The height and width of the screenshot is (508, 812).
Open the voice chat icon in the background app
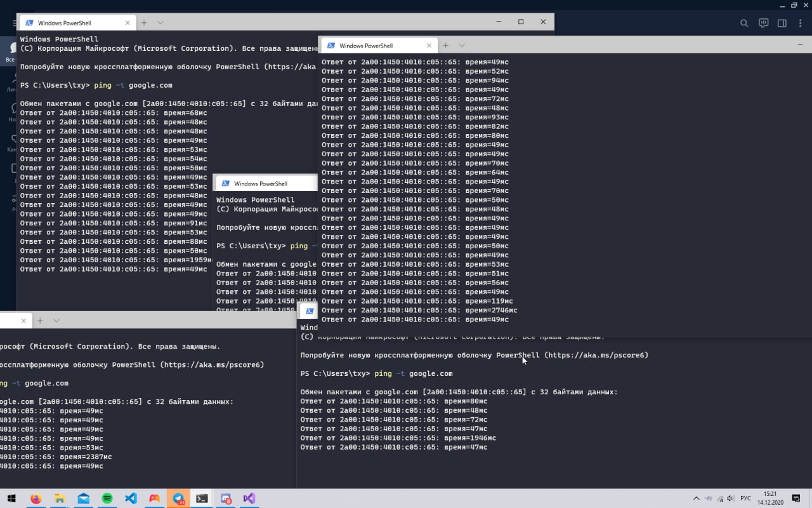point(764,23)
